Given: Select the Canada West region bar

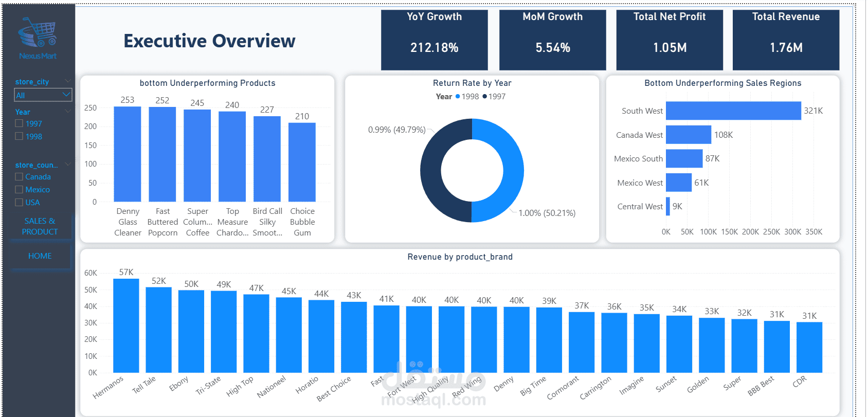Looking at the screenshot, I should [x=689, y=135].
